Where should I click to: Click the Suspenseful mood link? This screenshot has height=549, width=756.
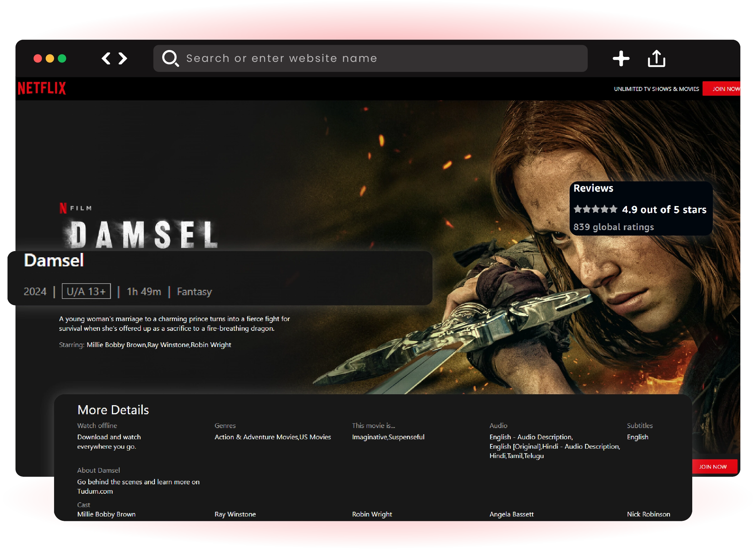tap(406, 437)
